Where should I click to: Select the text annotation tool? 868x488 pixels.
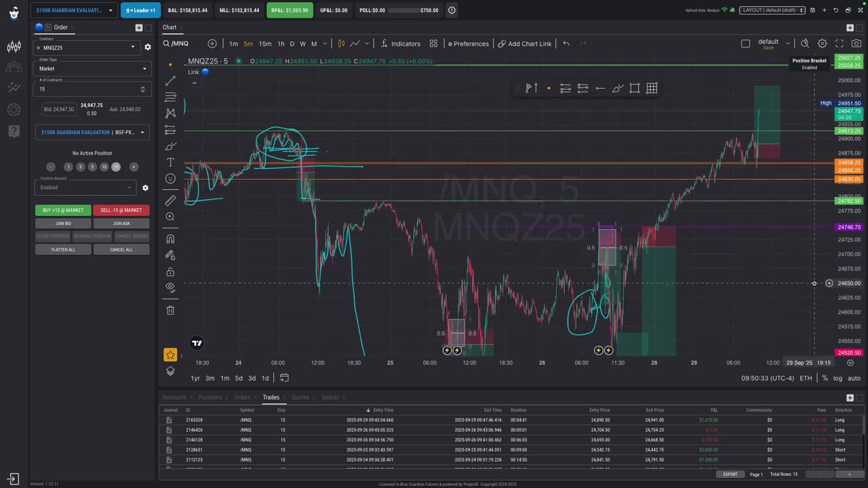click(x=170, y=163)
